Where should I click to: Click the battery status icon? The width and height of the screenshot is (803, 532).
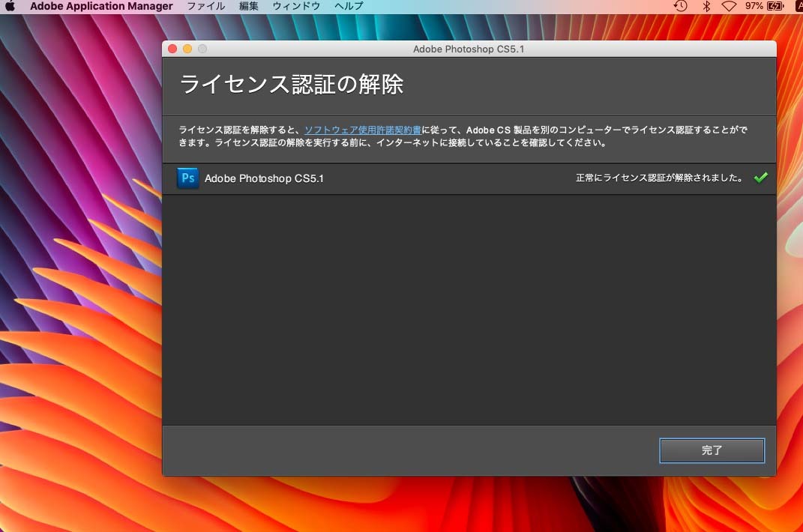click(775, 6)
